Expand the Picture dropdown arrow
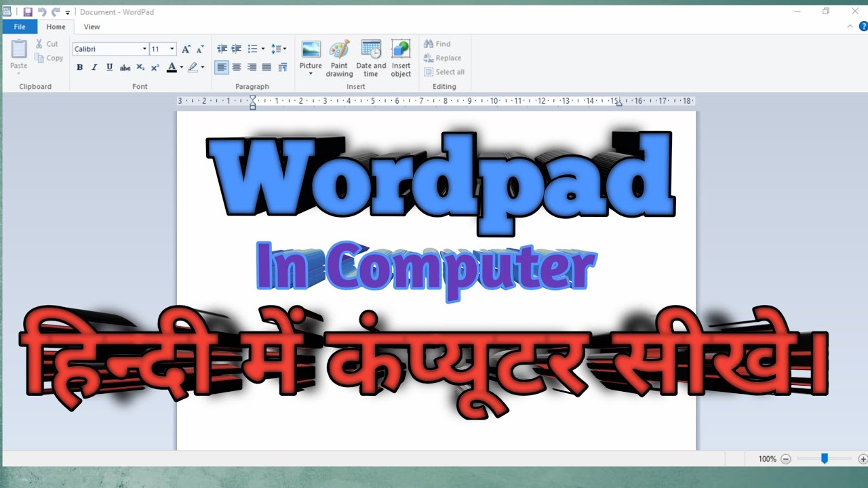868x488 pixels. (311, 74)
